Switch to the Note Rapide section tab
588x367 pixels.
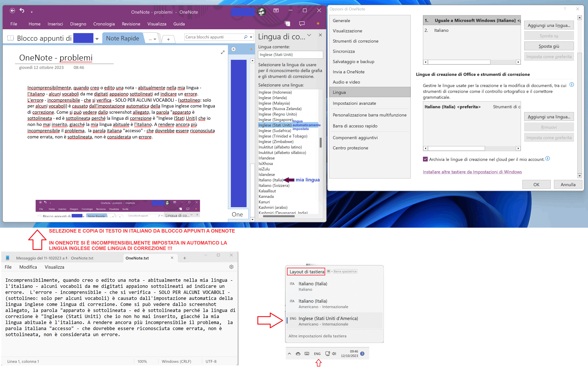(x=122, y=38)
